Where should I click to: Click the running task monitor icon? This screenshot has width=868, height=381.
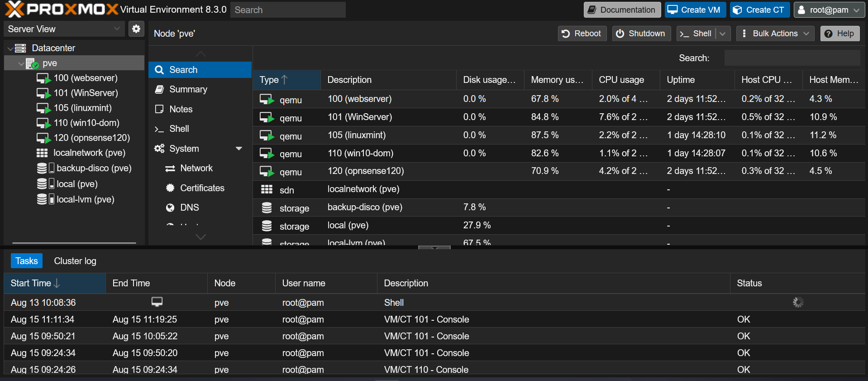click(157, 302)
